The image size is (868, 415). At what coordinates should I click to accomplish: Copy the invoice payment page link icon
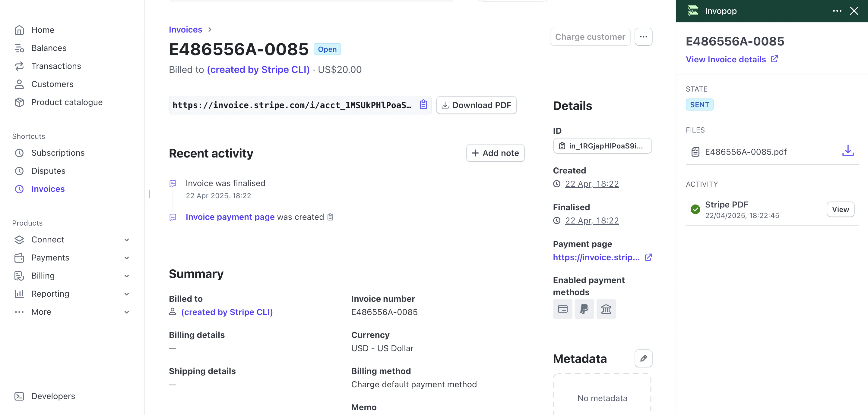coord(330,217)
